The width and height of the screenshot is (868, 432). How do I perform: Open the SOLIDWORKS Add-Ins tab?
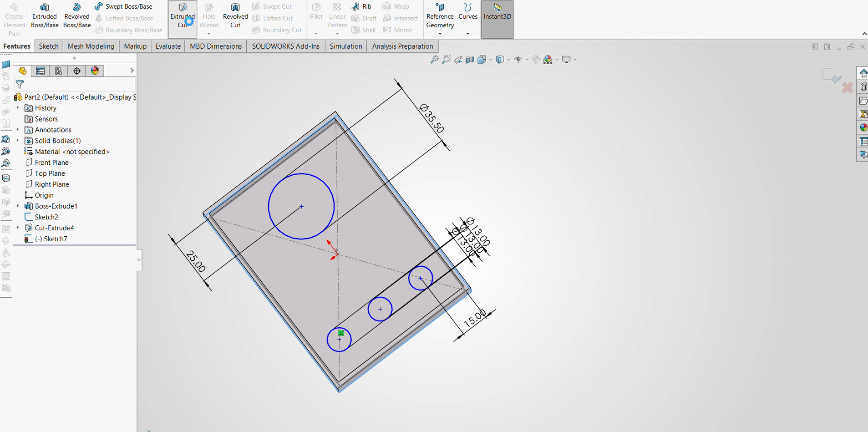click(286, 46)
